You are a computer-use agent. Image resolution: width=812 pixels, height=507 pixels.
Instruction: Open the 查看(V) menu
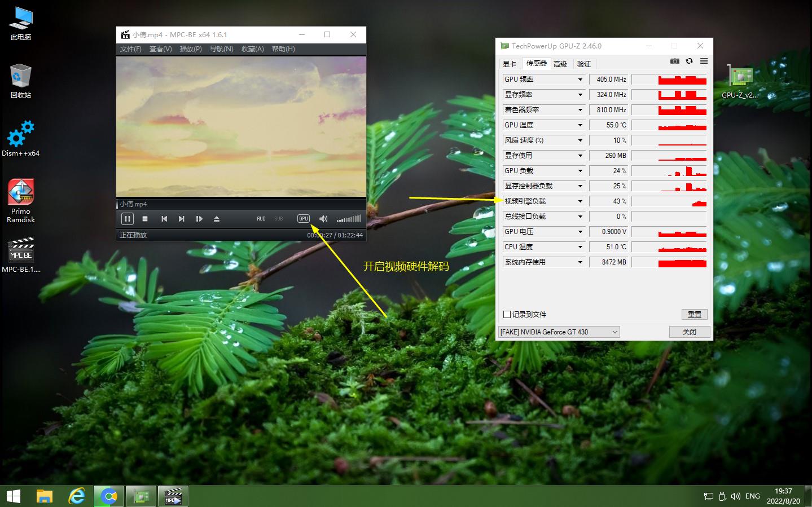coord(160,49)
